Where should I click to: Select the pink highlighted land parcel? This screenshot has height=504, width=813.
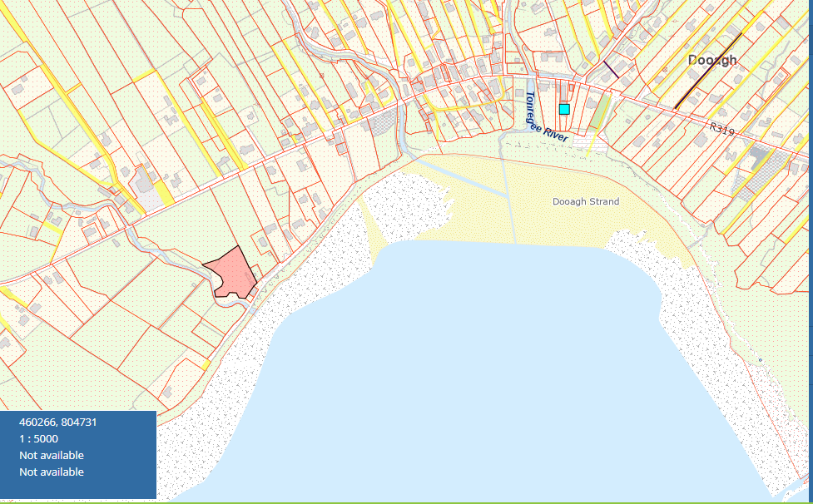(232, 274)
